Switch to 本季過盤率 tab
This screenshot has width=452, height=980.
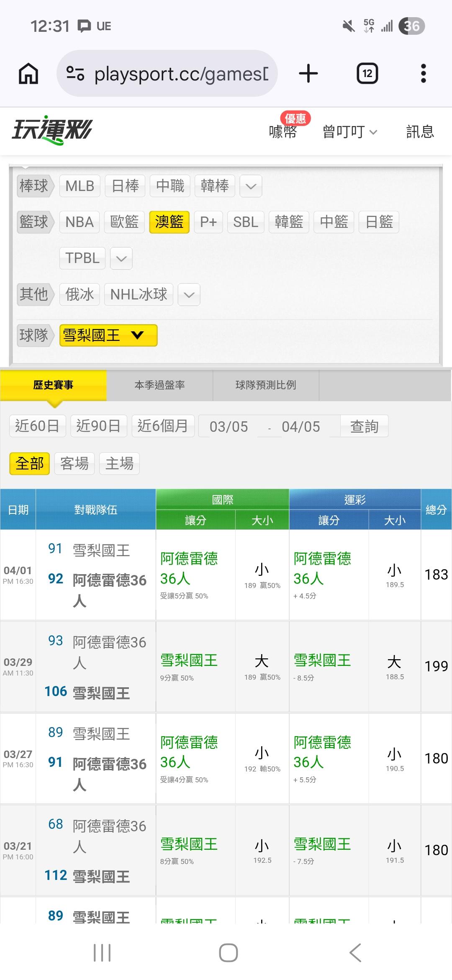pos(159,385)
